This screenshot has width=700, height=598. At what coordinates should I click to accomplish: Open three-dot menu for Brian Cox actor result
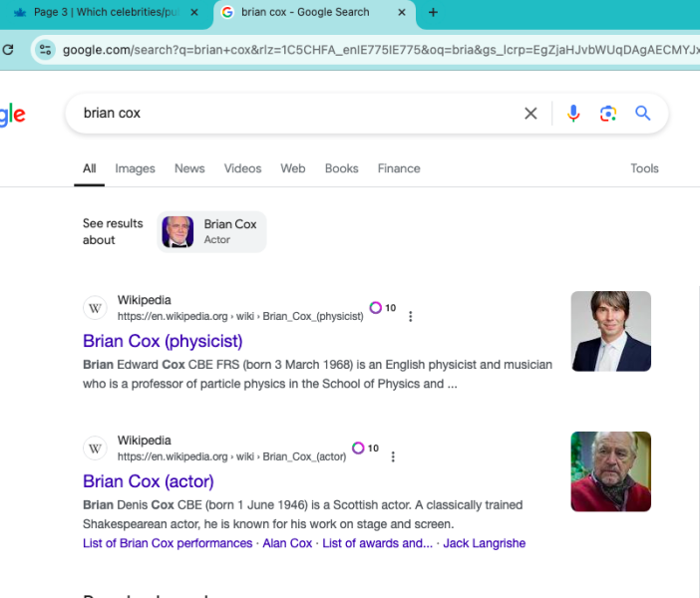[x=393, y=456]
